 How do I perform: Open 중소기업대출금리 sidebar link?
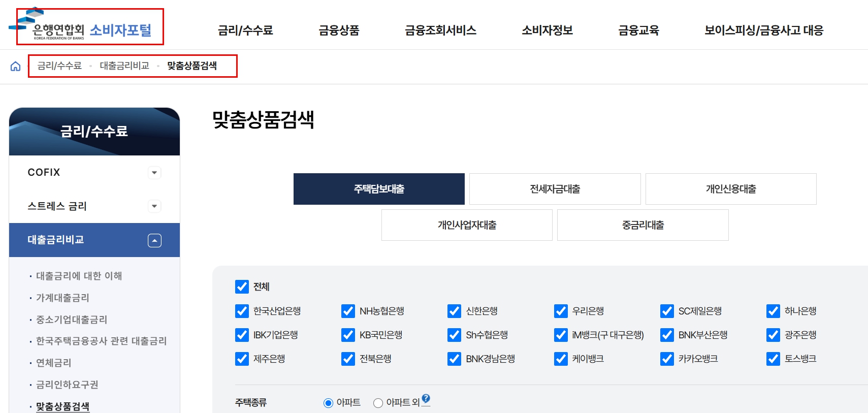[x=72, y=320]
